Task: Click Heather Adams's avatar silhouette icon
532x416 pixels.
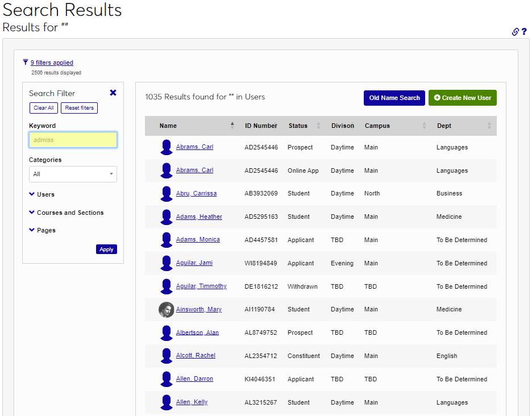Action: pos(167,217)
